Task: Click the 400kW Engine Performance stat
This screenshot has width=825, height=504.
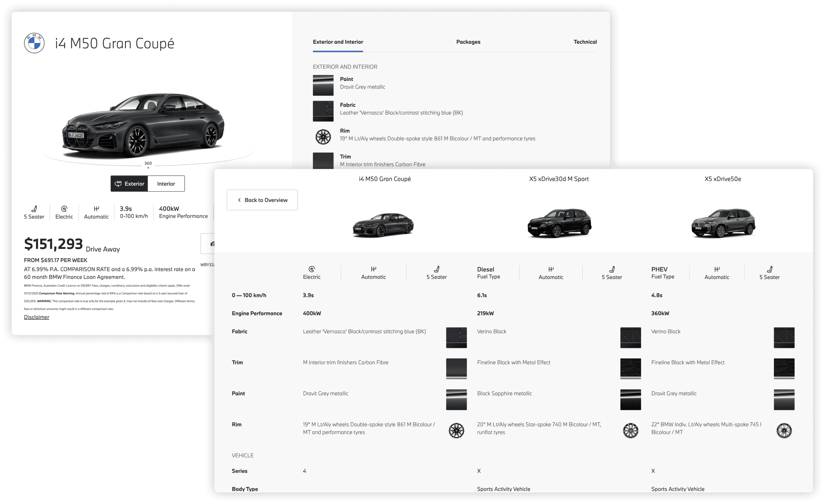Action: [x=183, y=212]
